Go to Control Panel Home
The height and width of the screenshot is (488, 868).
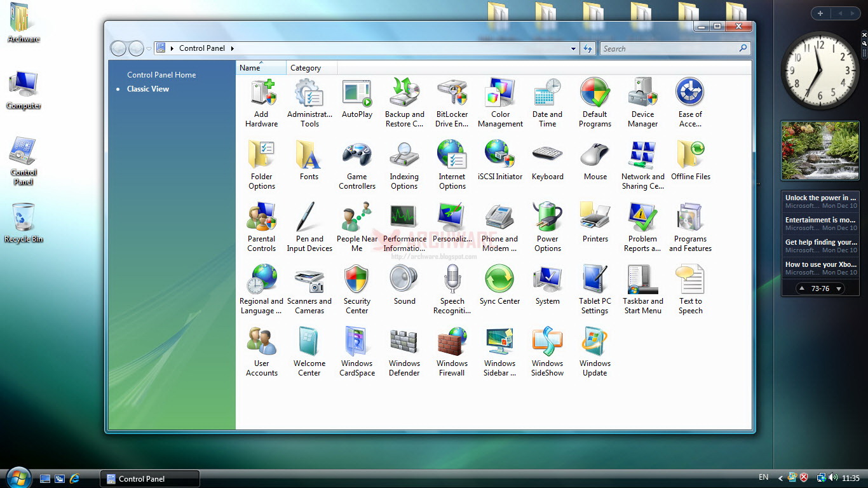pos(161,75)
